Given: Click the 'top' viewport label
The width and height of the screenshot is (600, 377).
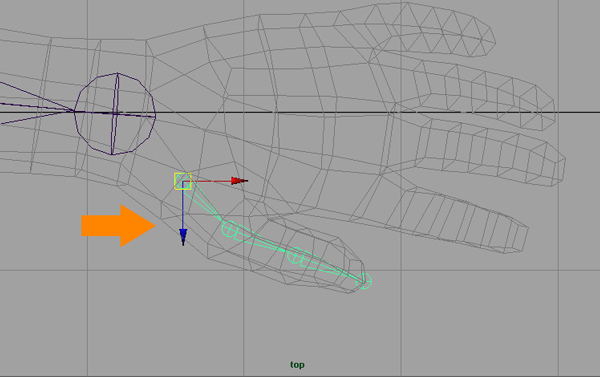Looking at the screenshot, I should pyautogui.click(x=297, y=365).
